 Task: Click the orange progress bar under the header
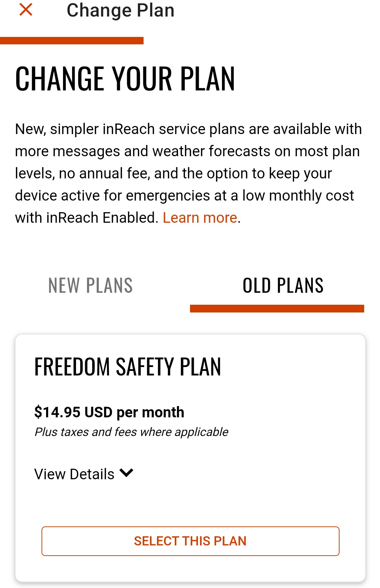click(x=72, y=40)
